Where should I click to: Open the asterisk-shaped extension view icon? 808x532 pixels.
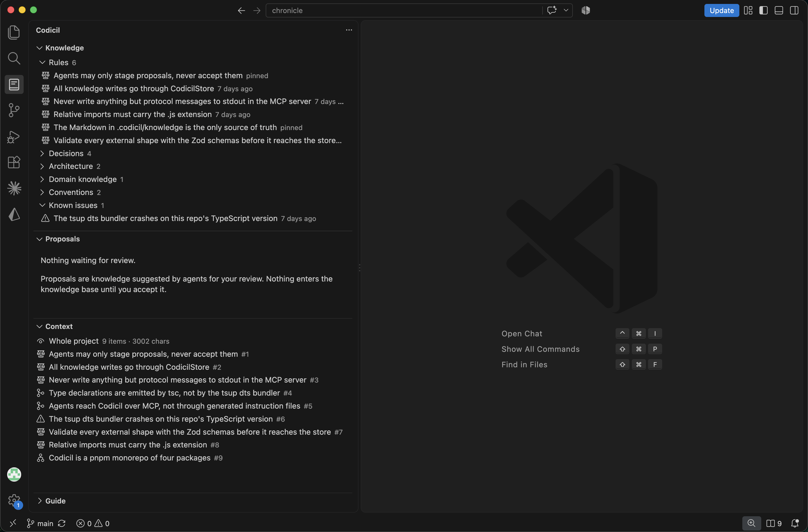(x=14, y=188)
